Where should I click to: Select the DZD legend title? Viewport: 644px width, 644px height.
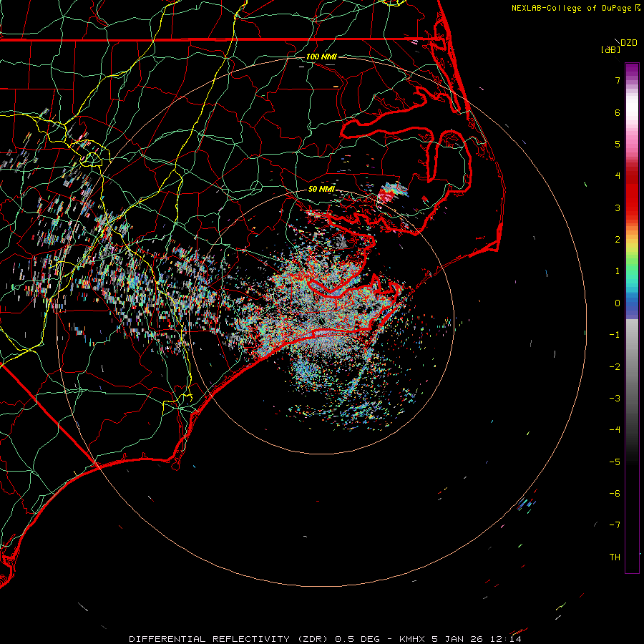point(629,43)
